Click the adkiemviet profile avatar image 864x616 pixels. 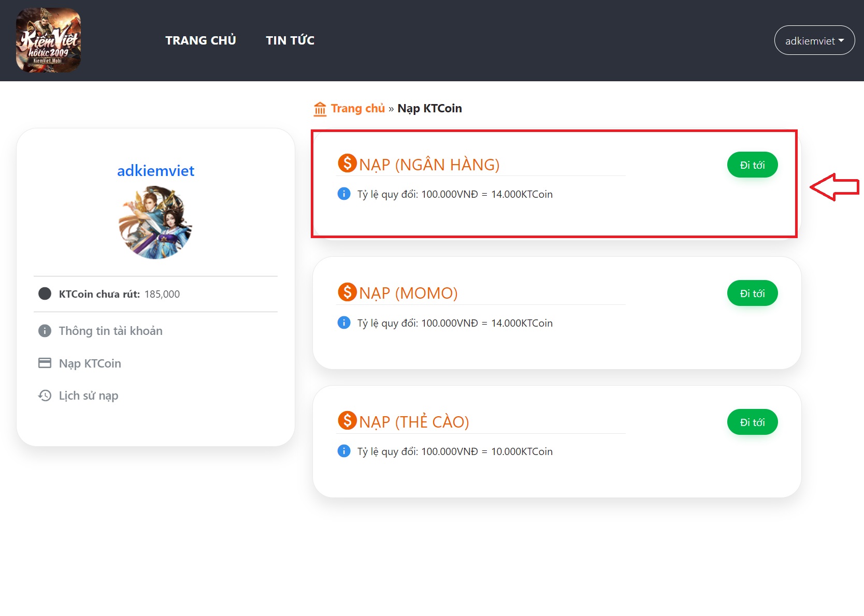pyautogui.click(x=155, y=223)
